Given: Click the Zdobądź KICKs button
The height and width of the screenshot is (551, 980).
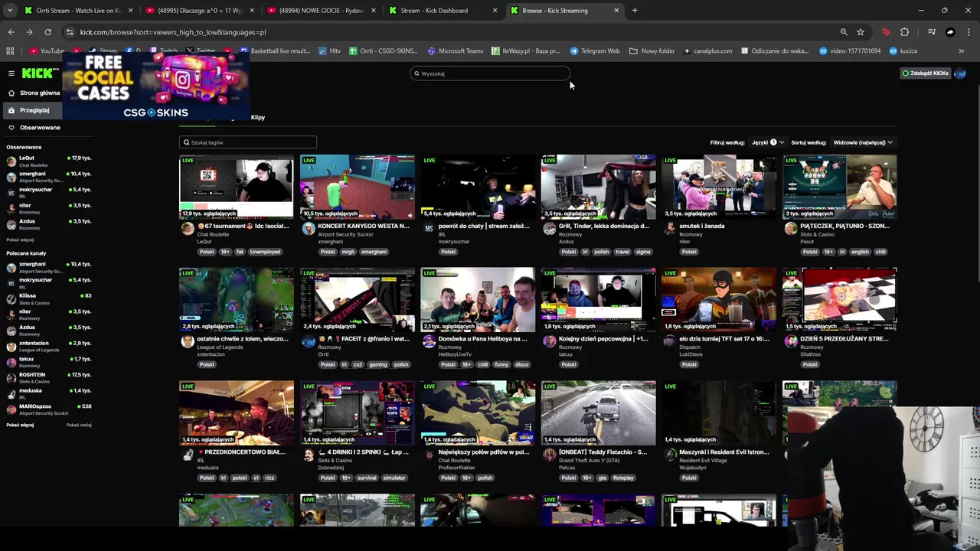Looking at the screenshot, I should coord(925,73).
